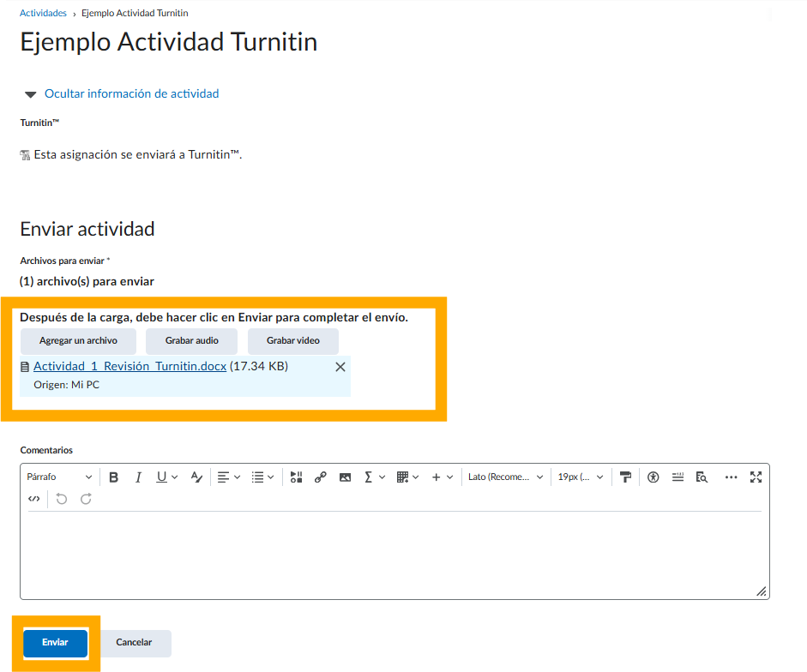Click the Cancelar button
Image resolution: width=807 pixels, height=672 pixels.
click(134, 643)
